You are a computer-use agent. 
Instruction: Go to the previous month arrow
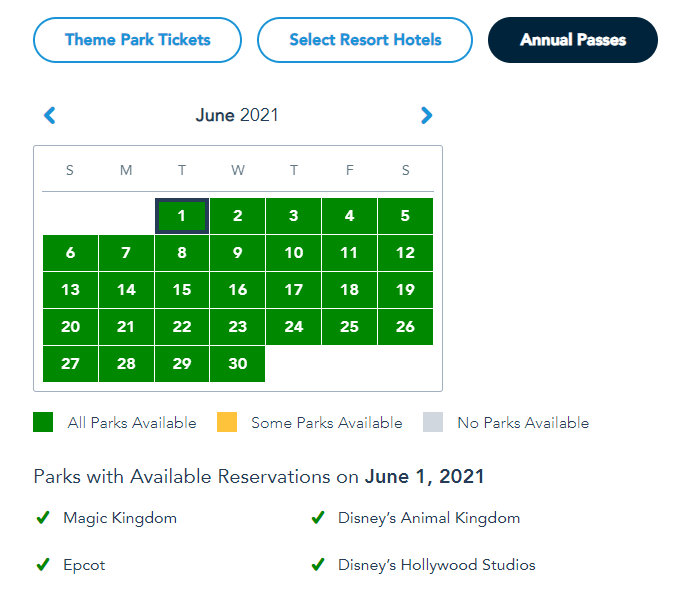50,116
